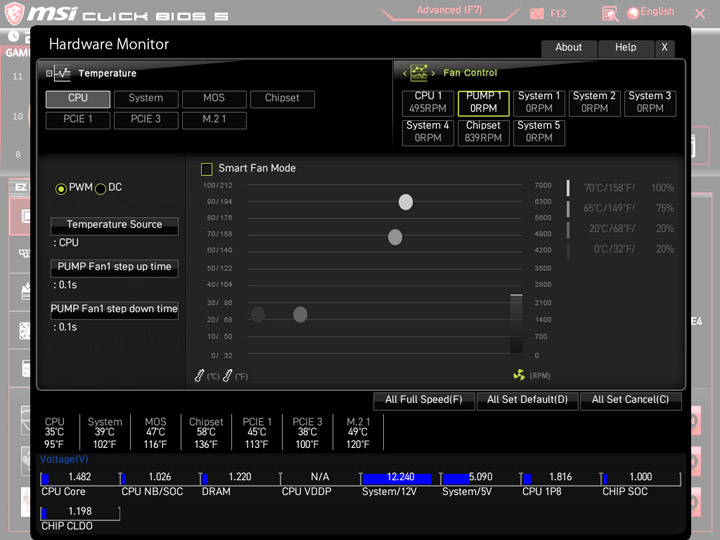720x540 pixels.
Task: Click the Advanced (F7) mode label
Action: click(x=449, y=10)
